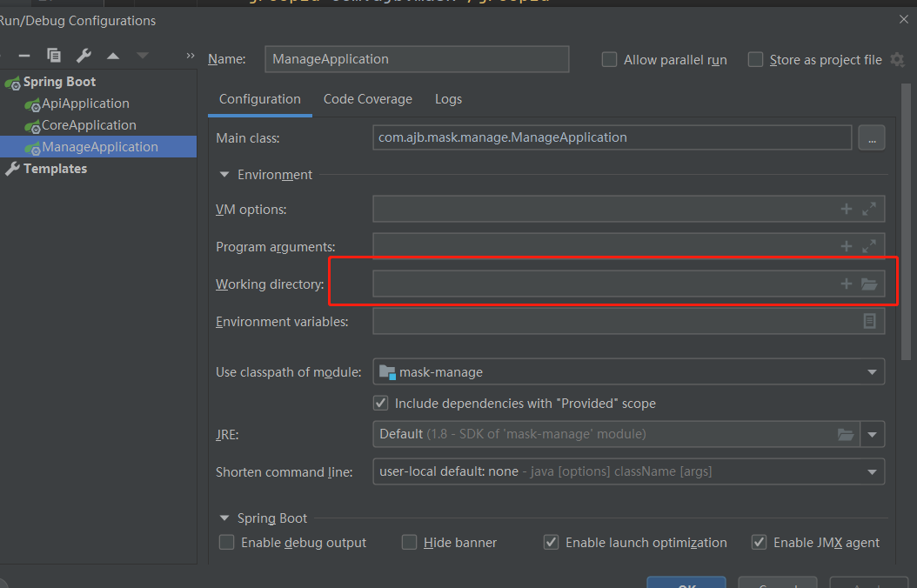Open Shorten command line dropdown
This screenshot has width=917, height=588.
tap(629, 471)
